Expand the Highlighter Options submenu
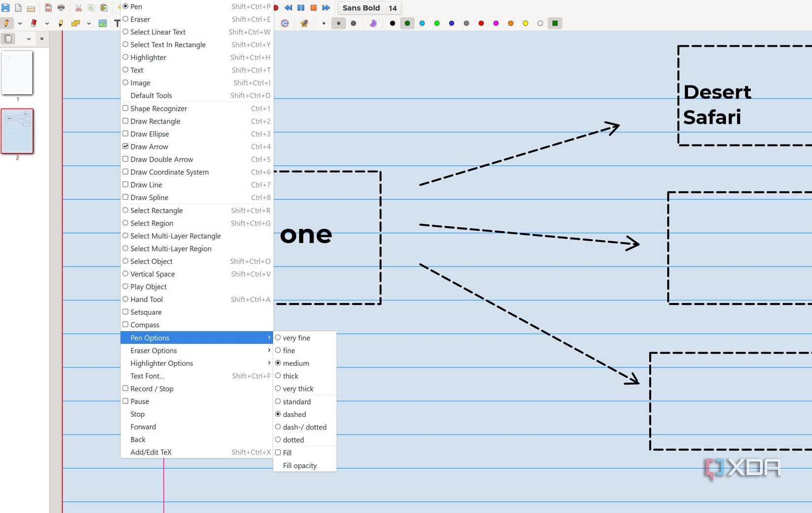The height and width of the screenshot is (513, 812). tap(161, 363)
